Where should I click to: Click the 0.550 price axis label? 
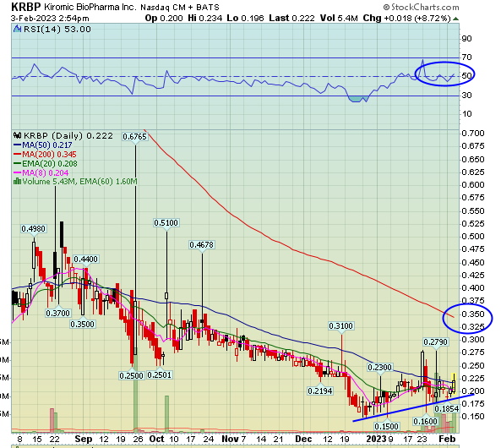pos(473,211)
